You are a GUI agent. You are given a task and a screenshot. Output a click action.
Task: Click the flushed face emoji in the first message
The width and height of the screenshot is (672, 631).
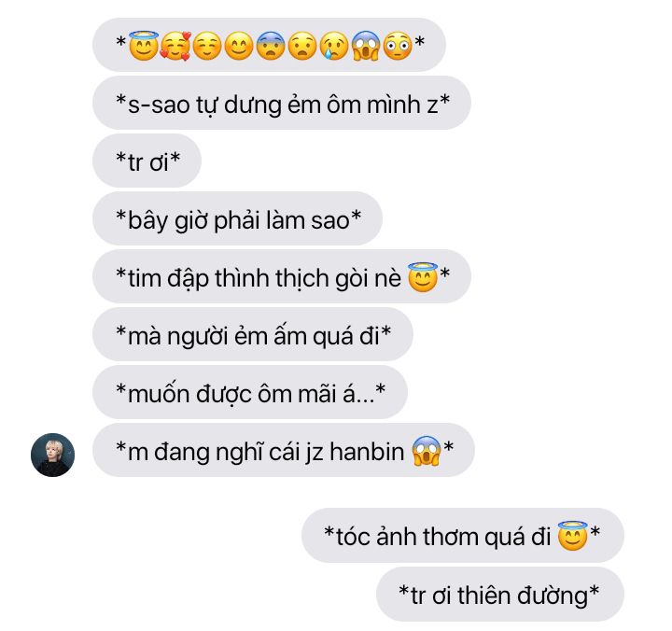click(x=398, y=46)
